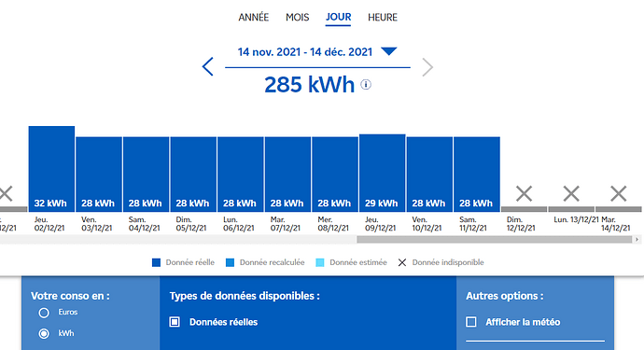Viewport: 644px width, 350px height.
Task: Click the Dim. 05/12/21 axis label
Action: pos(191,224)
